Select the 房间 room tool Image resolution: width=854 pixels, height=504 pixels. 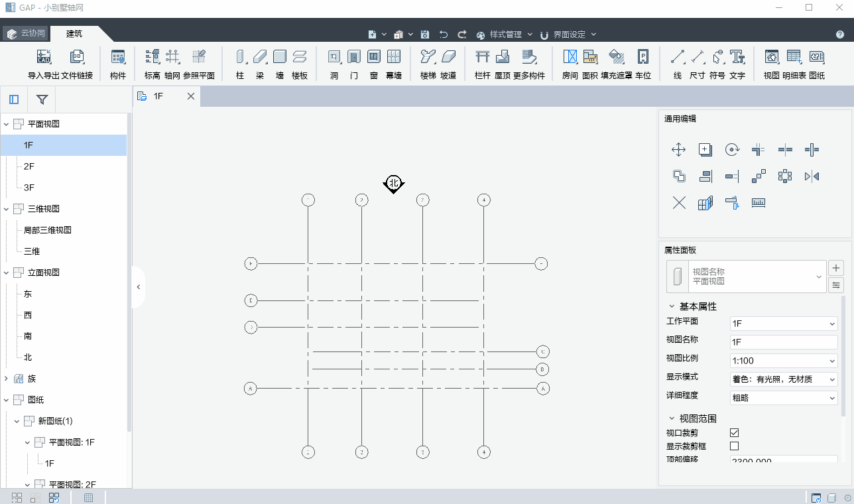pyautogui.click(x=570, y=64)
